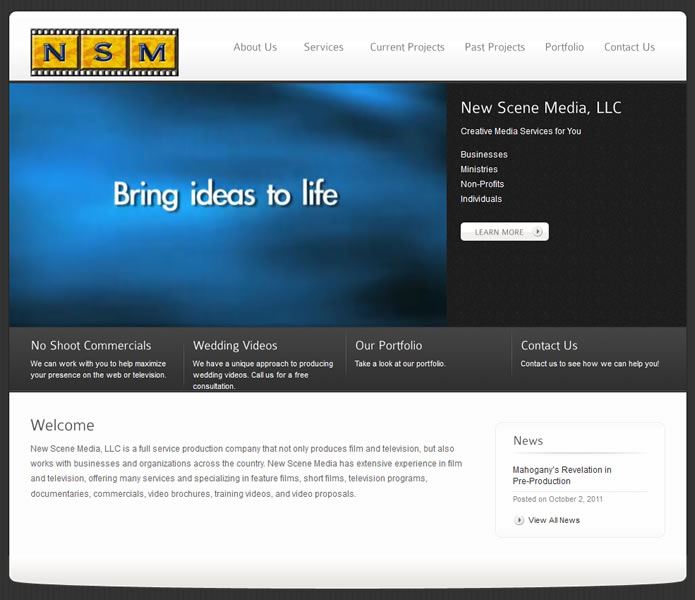The height and width of the screenshot is (600, 695).
Task: Go to Current Projects page
Action: [407, 47]
